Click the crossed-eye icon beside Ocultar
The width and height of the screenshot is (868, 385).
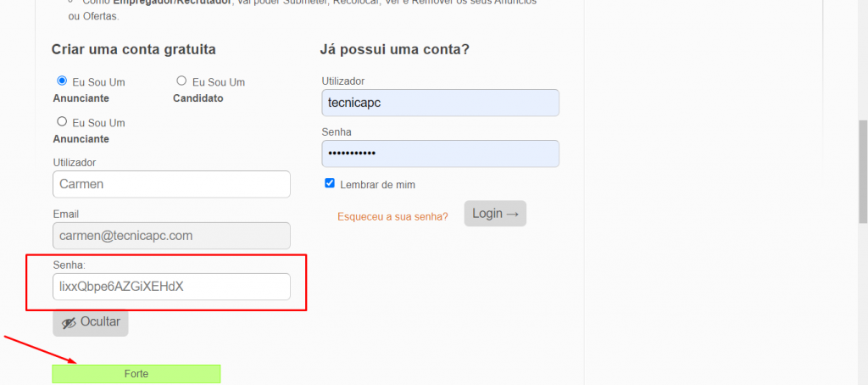coord(69,323)
